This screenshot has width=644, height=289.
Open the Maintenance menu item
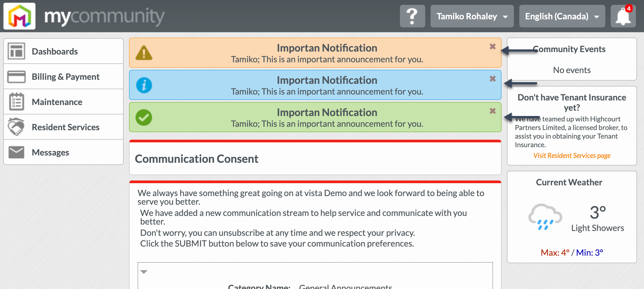pyautogui.click(x=57, y=102)
